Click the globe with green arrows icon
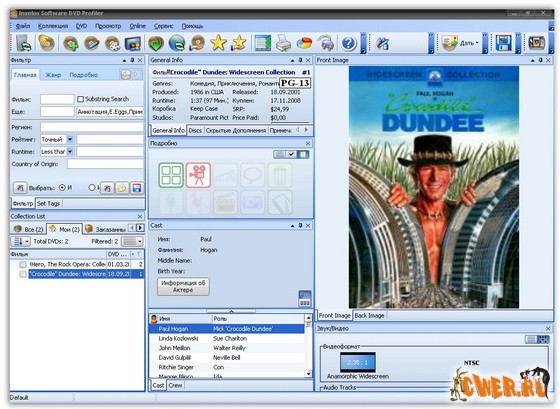The image size is (560, 409). (x=177, y=43)
